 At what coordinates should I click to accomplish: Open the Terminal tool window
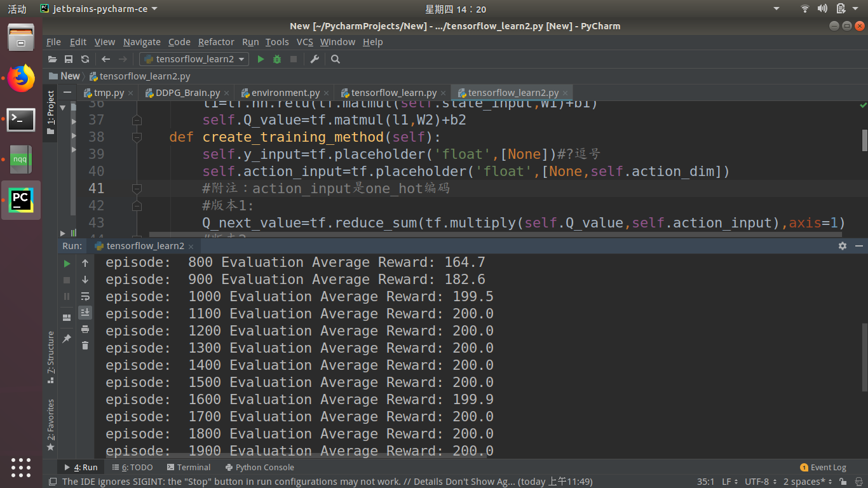pos(188,468)
